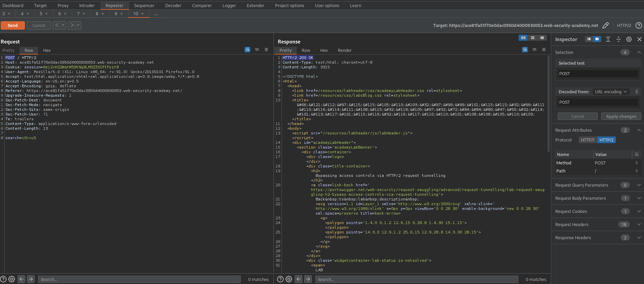Screen dimensions: 644x284
Task: Open the Path attribute row chevron
Action: tap(637, 171)
